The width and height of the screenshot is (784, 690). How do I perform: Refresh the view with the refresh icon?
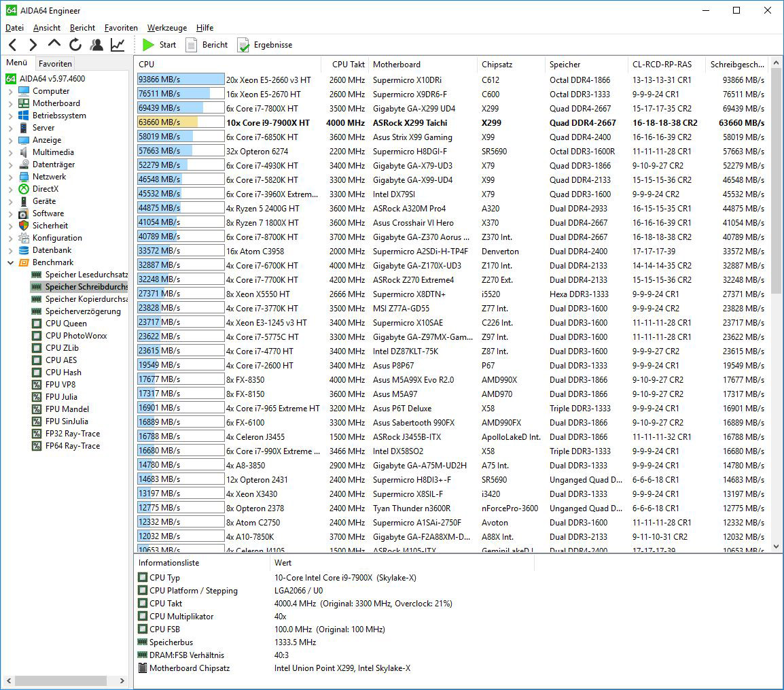tap(75, 45)
